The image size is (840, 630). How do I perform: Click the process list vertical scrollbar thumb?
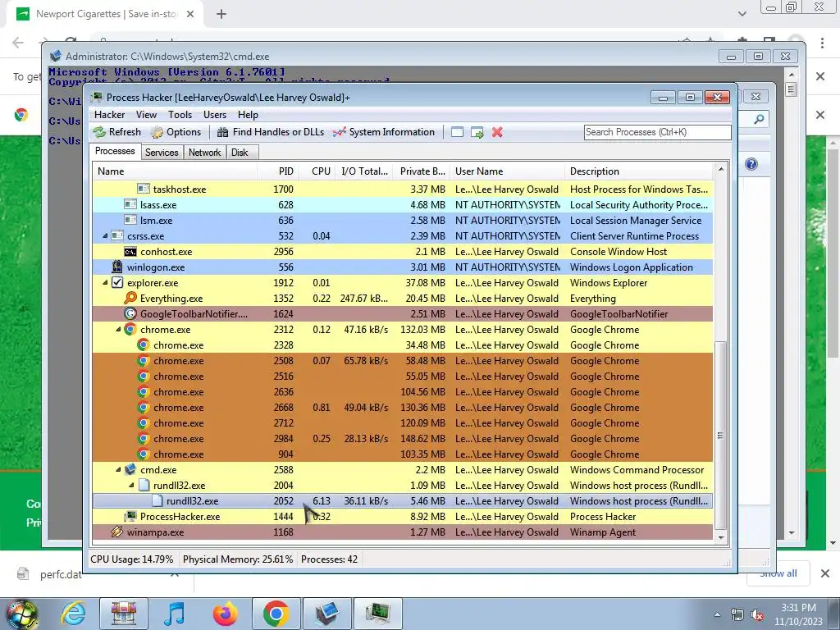(720, 434)
